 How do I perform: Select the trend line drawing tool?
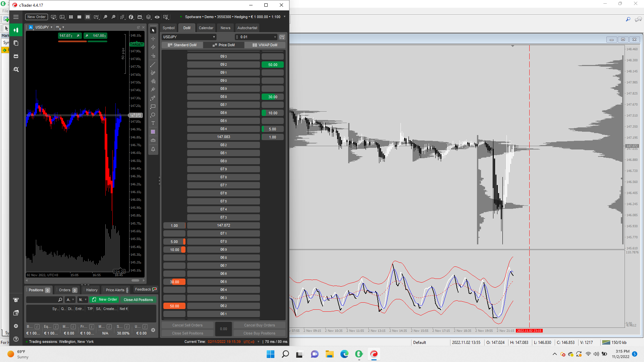point(153,64)
